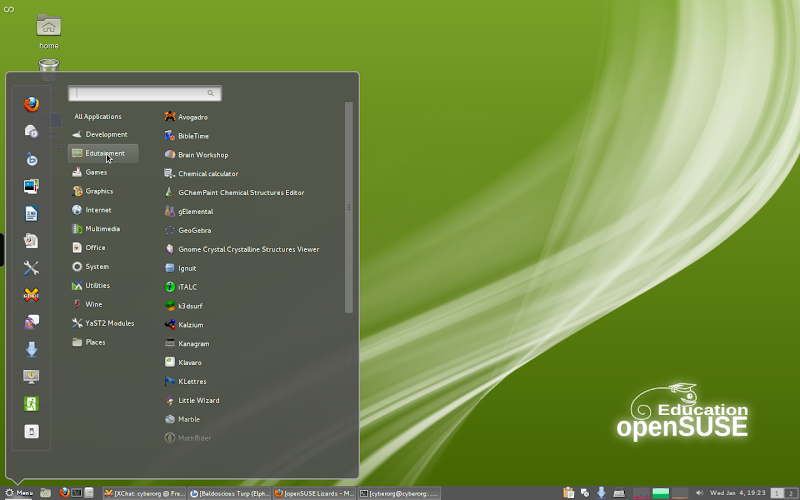Switch to the XChat window in the taskbar
Screen dimensions: 800x500
[144, 492]
